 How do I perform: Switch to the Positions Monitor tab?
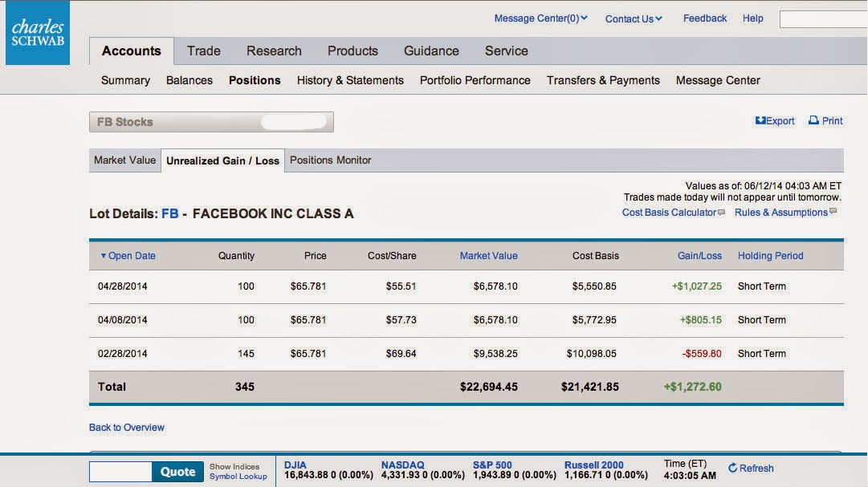tap(331, 160)
